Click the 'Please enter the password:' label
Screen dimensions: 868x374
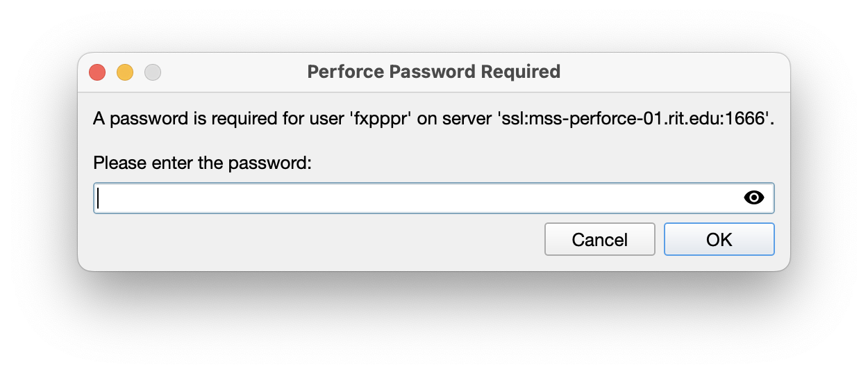203,163
